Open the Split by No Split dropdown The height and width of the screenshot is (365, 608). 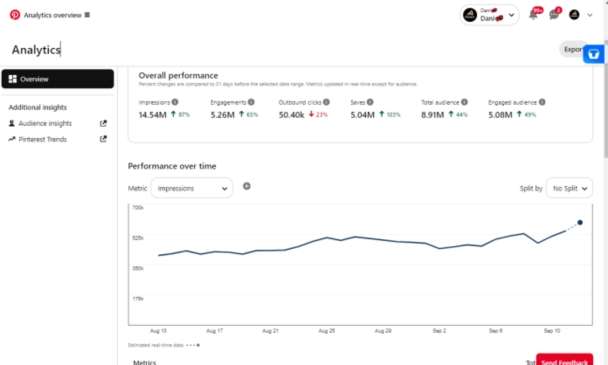tap(569, 188)
